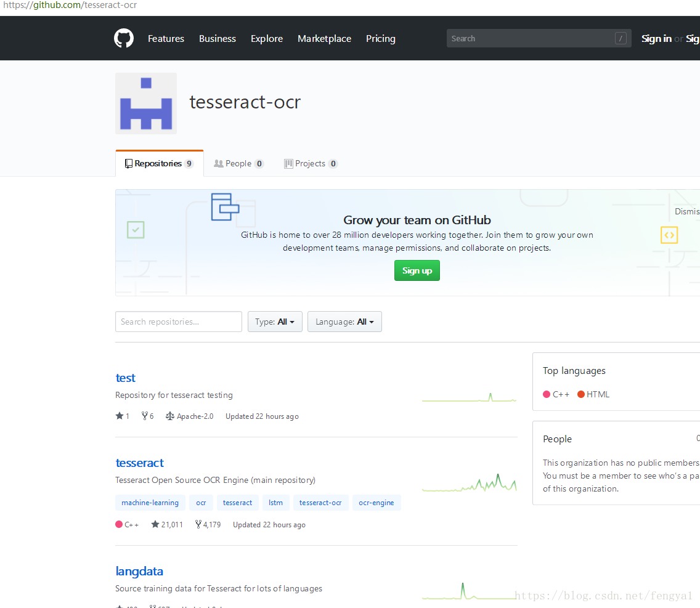The width and height of the screenshot is (700, 608).
Task: Open the test repository link
Action: click(x=126, y=378)
